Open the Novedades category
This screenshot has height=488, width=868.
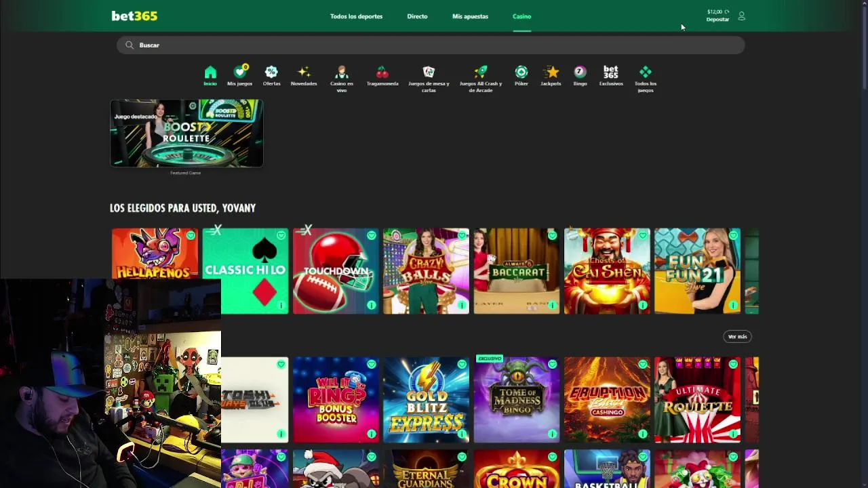304,76
